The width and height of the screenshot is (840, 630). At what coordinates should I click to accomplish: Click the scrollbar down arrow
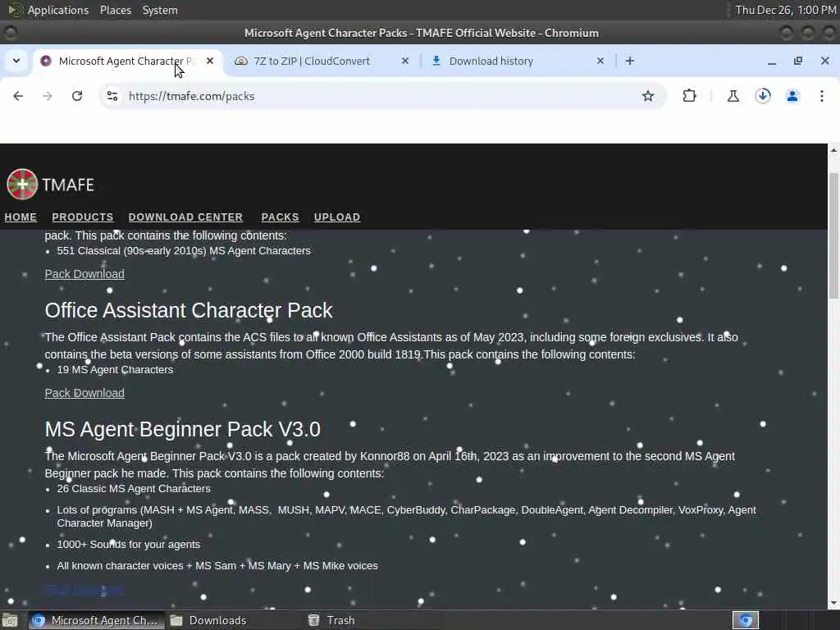(x=833, y=603)
